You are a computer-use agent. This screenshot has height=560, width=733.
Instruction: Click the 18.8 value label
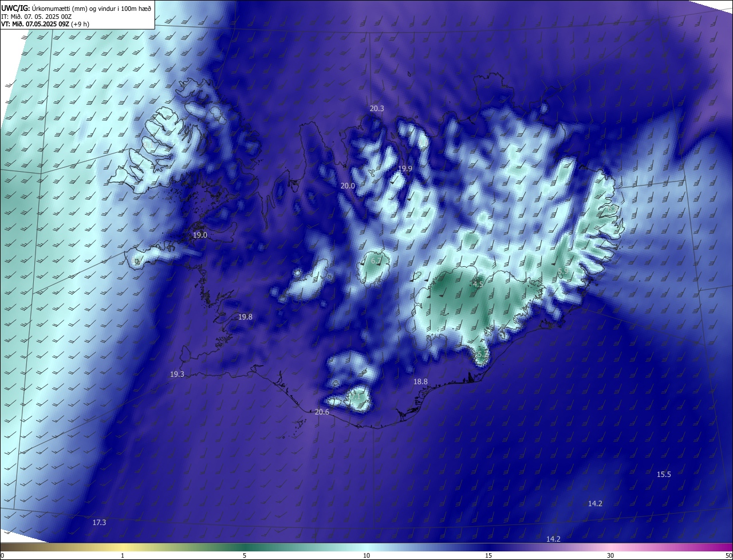click(x=420, y=381)
